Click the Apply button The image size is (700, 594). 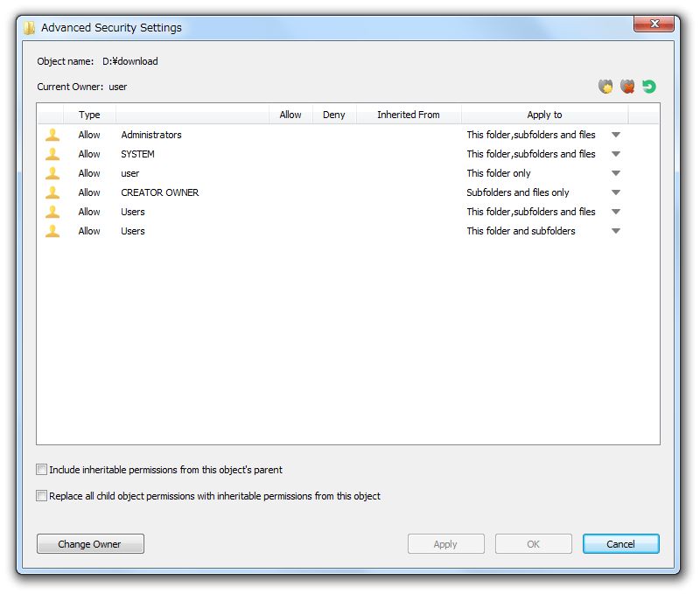click(x=445, y=543)
